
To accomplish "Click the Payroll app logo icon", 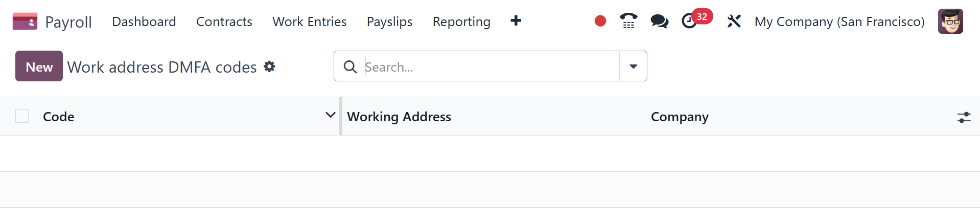I will tap(25, 21).
